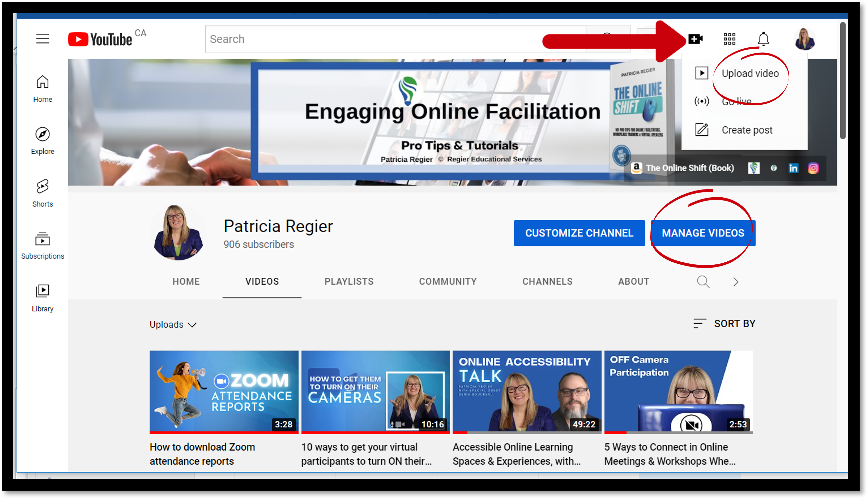Open 'How to download Zoom attendance reports' title

click(202, 454)
